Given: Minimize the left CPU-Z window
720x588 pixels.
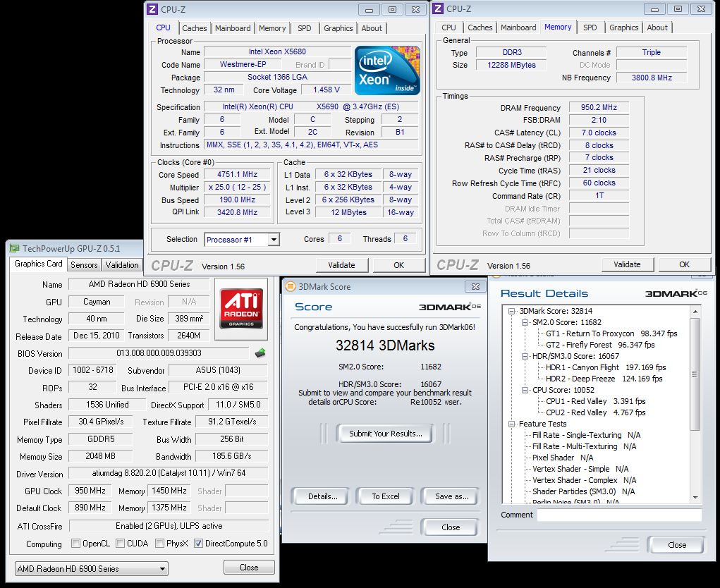Looking at the screenshot, I should coord(369,10).
